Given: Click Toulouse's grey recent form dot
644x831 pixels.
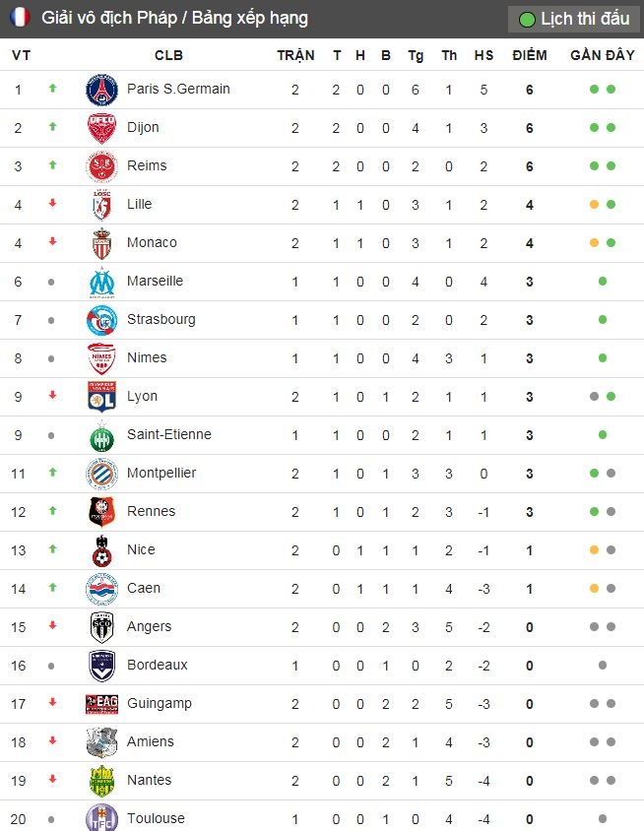Looking at the screenshot, I should (603, 818).
